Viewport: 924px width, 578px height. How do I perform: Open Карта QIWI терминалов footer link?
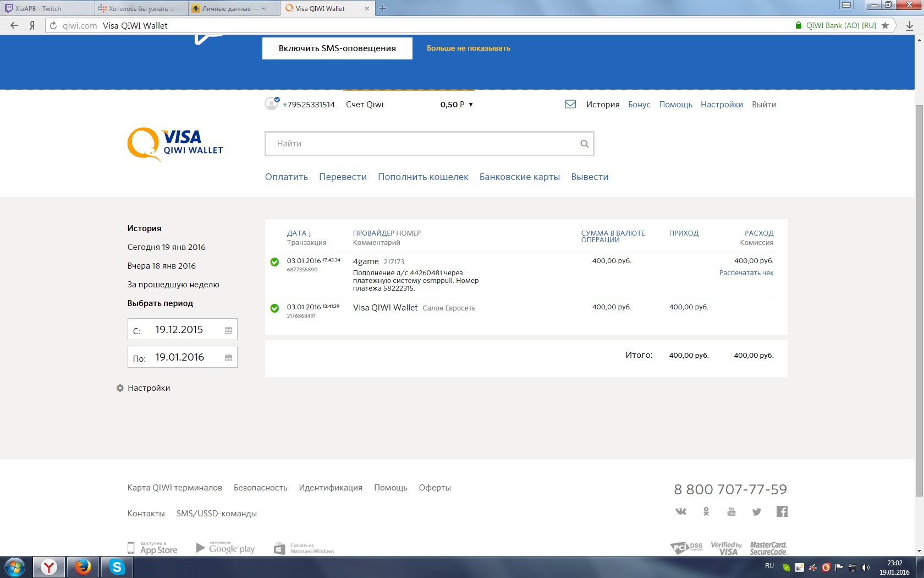175,488
